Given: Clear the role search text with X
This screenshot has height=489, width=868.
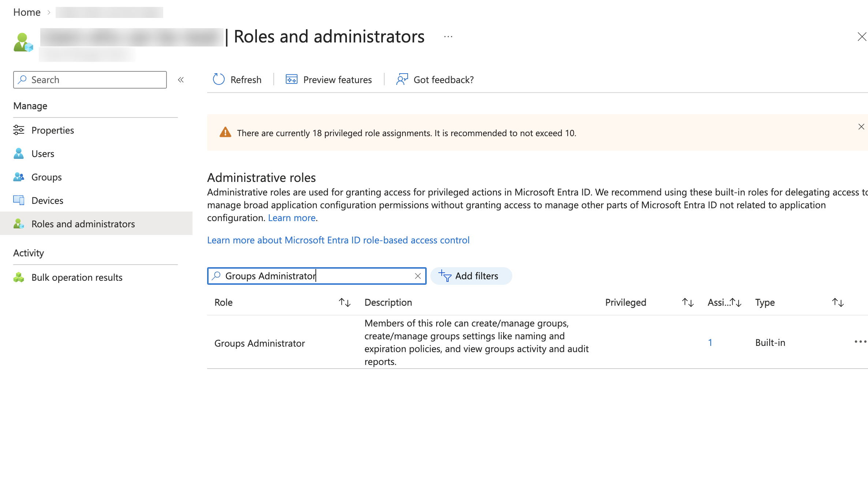Looking at the screenshot, I should (x=418, y=276).
